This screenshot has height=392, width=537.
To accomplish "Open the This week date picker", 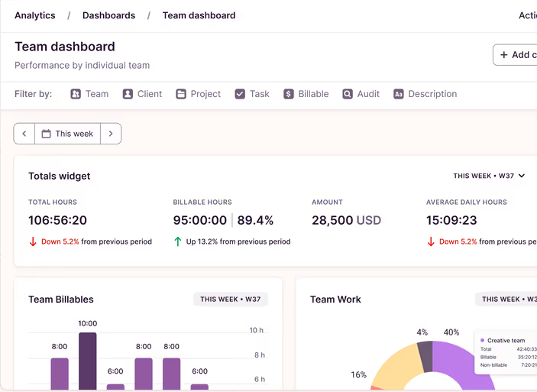I will pyautogui.click(x=67, y=134).
